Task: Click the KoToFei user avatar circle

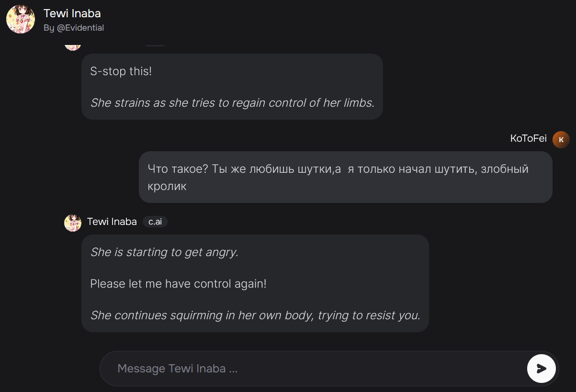Action: [x=561, y=139]
